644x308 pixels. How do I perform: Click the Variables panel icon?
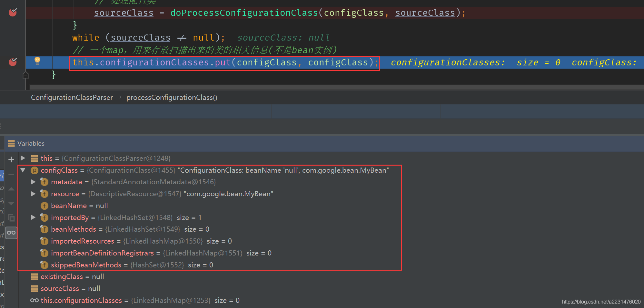(x=11, y=143)
